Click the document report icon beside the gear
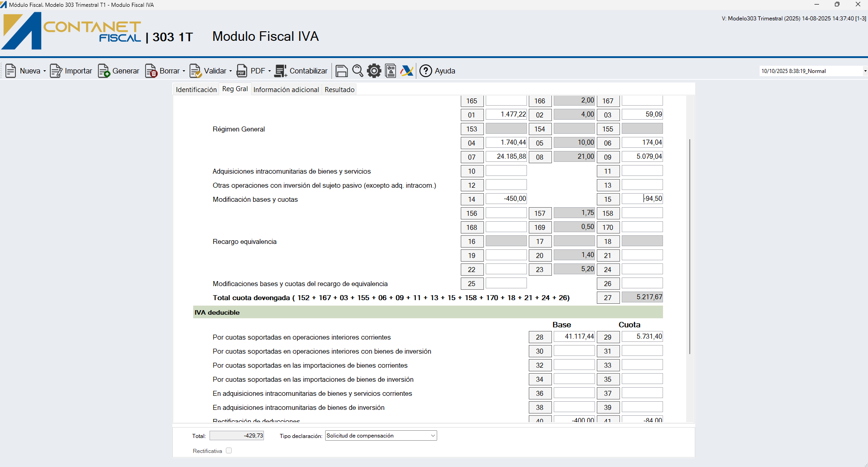868x467 pixels. tap(390, 71)
